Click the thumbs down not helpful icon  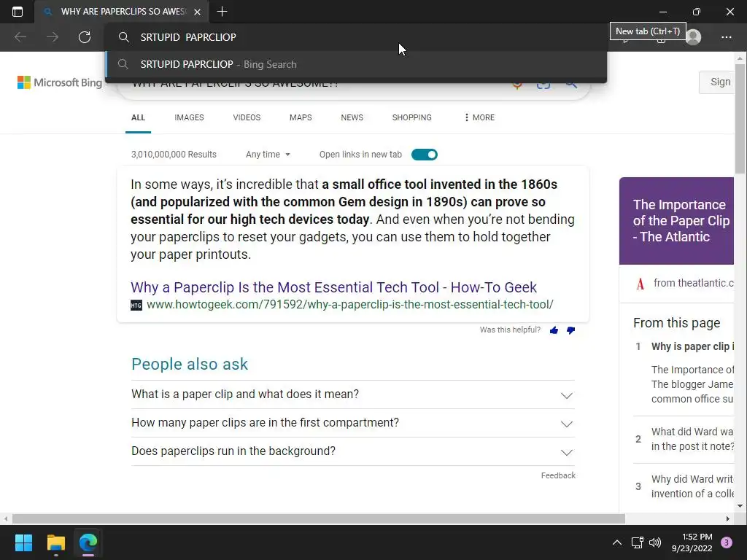tap(570, 330)
